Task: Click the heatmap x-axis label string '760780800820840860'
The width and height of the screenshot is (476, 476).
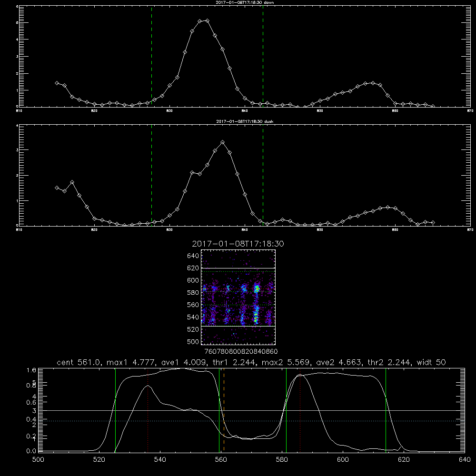Action: coord(241,352)
